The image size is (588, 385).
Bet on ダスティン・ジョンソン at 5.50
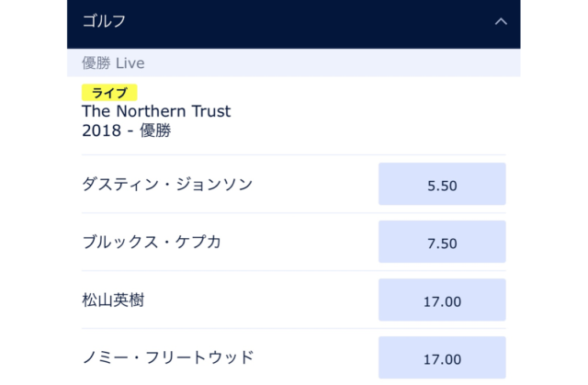(442, 185)
